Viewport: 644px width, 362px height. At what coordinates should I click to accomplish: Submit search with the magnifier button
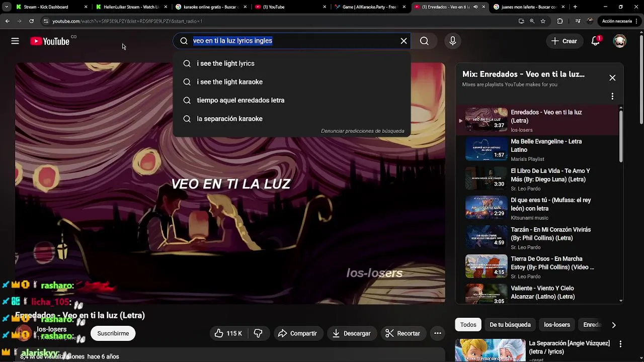click(x=424, y=41)
